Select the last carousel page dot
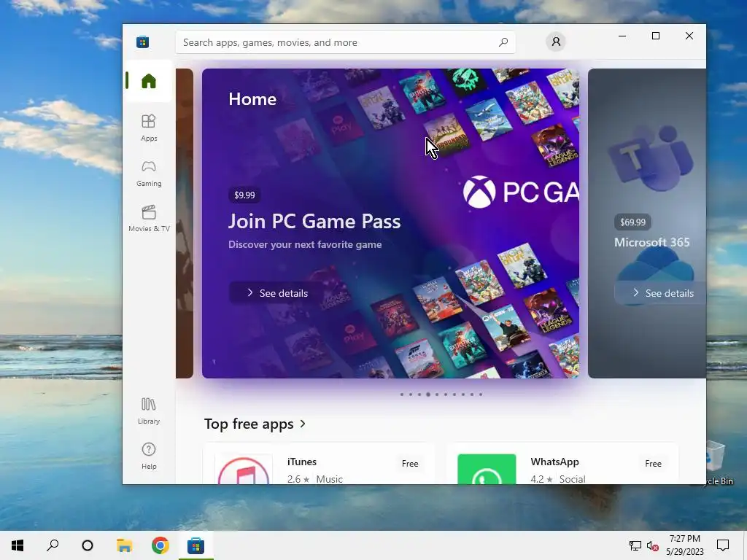 tap(481, 394)
